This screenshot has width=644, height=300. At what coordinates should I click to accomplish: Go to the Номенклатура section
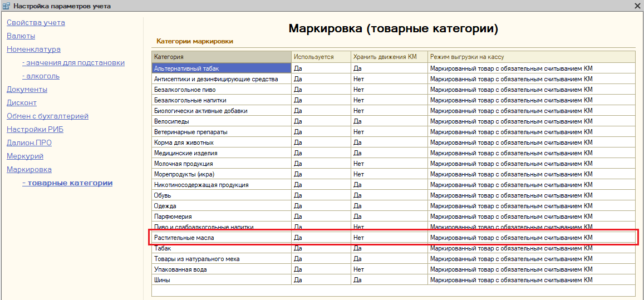tap(33, 50)
